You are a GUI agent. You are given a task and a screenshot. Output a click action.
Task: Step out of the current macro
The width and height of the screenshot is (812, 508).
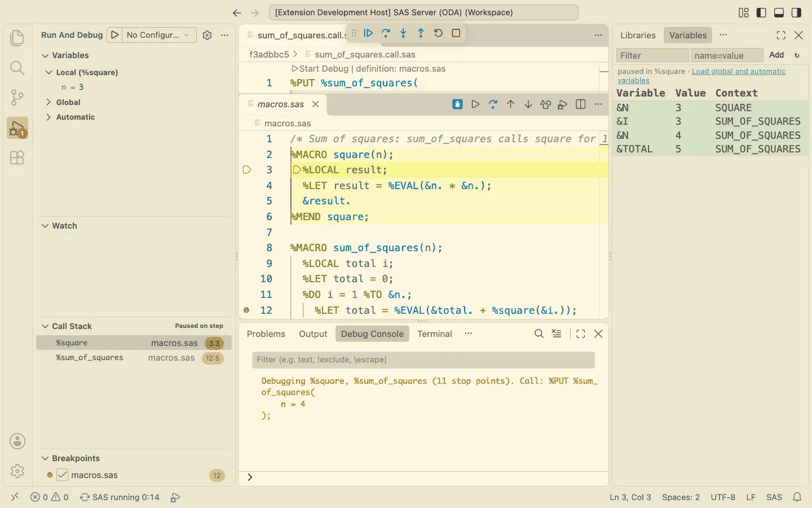(421, 33)
